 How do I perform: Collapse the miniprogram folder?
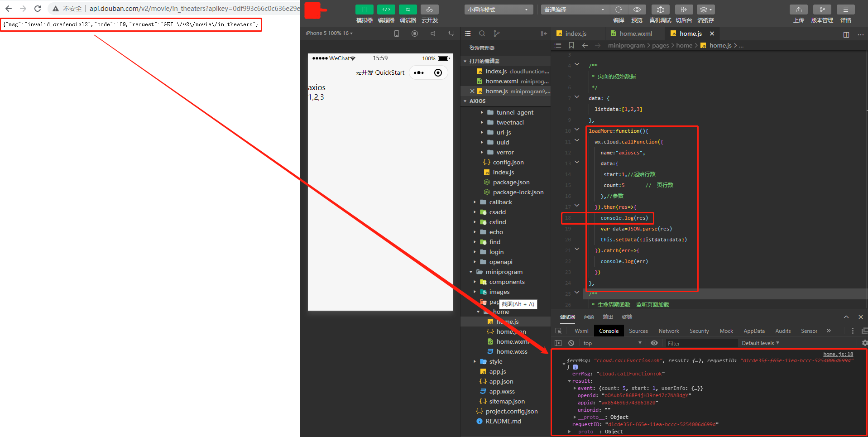pyautogui.click(x=504, y=272)
